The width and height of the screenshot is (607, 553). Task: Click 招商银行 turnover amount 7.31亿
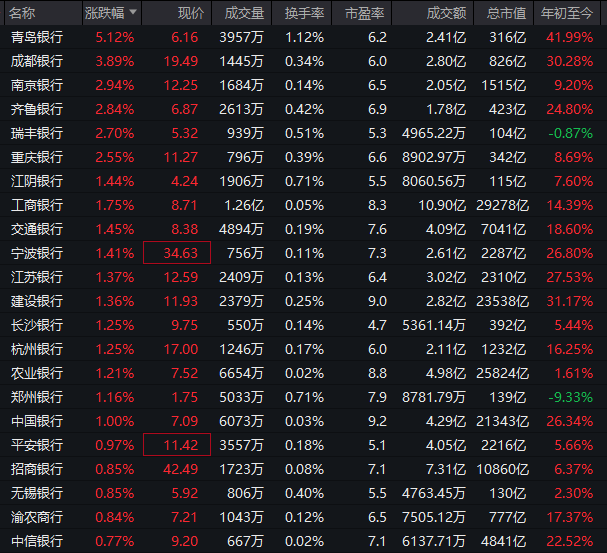pyautogui.click(x=446, y=469)
